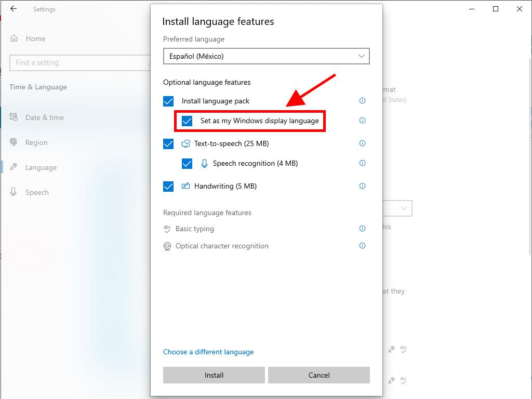Click the Choose a different language link
532x399 pixels.
[208, 352]
